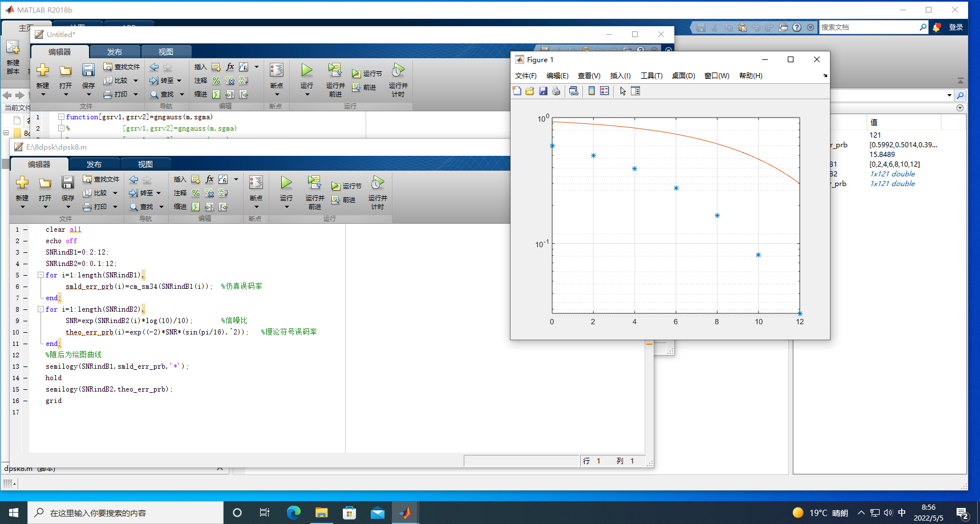Toggle breakpoint on line 13 of dpsk8.m
Image resolution: width=980 pixels, height=524 pixels.
tap(25, 366)
